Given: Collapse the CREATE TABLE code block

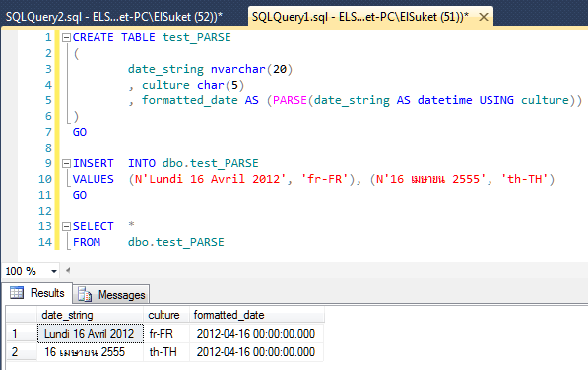Looking at the screenshot, I should click(x=66, y=37).
